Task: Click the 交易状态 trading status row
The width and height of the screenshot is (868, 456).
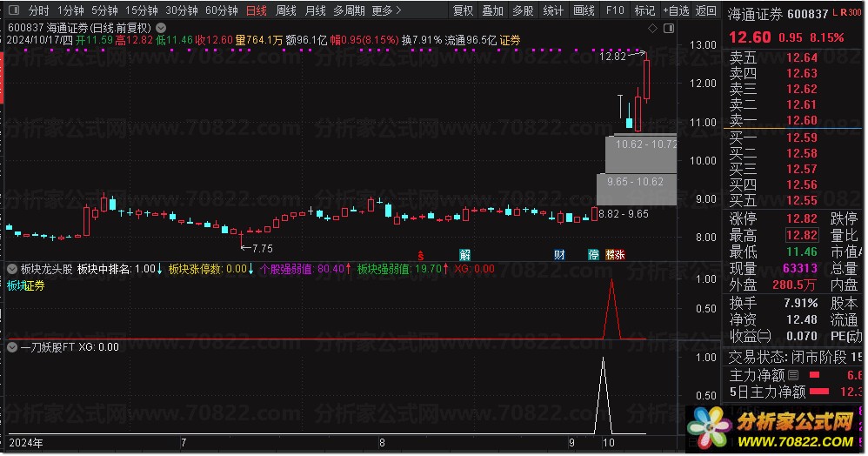Action: [x=795, y=358]
